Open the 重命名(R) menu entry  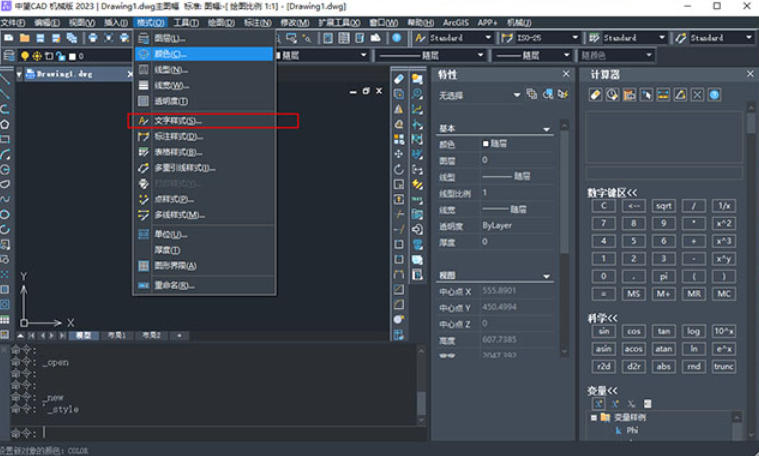(x=204, y=285)
